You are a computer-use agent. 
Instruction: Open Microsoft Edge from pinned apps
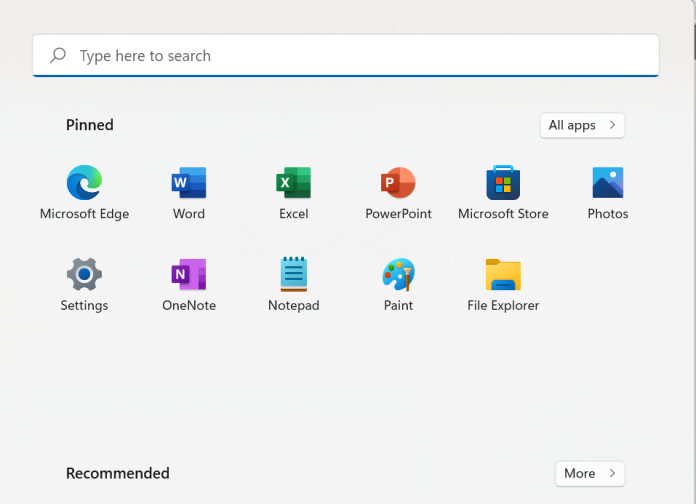[x=84, y=183]
